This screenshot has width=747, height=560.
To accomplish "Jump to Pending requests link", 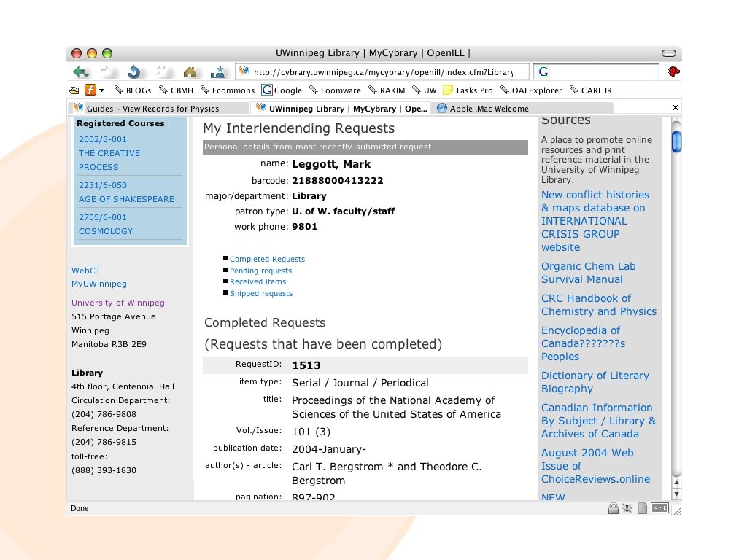I will [260, 271].
